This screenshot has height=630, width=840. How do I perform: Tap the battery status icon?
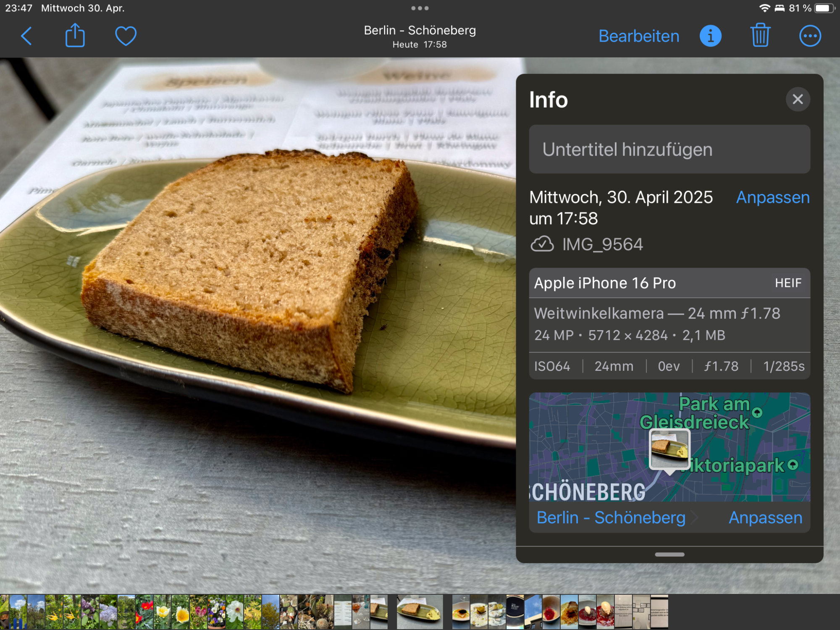(x=824, y=8)
